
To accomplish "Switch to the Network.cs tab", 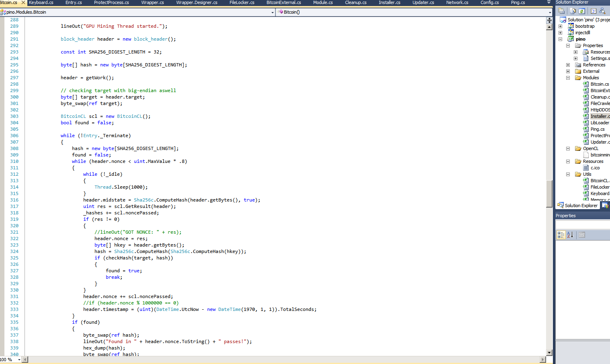I will pyautogui.click(x=457, y=2).
